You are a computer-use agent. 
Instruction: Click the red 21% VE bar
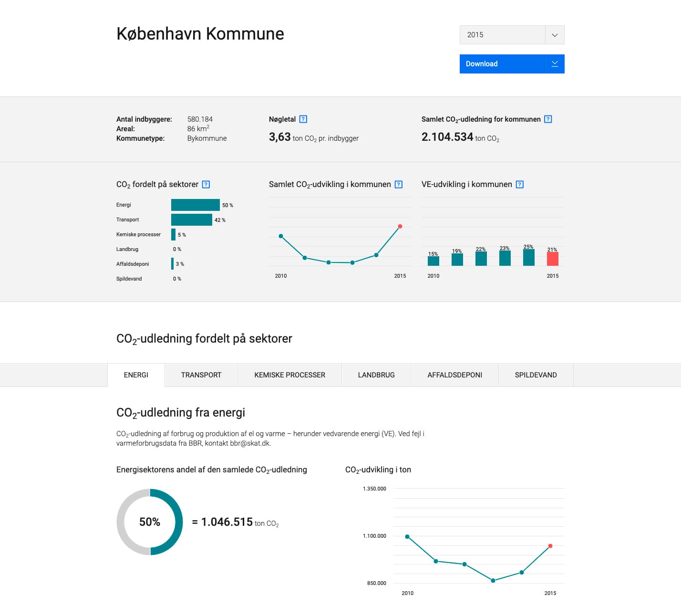(553, 259)
